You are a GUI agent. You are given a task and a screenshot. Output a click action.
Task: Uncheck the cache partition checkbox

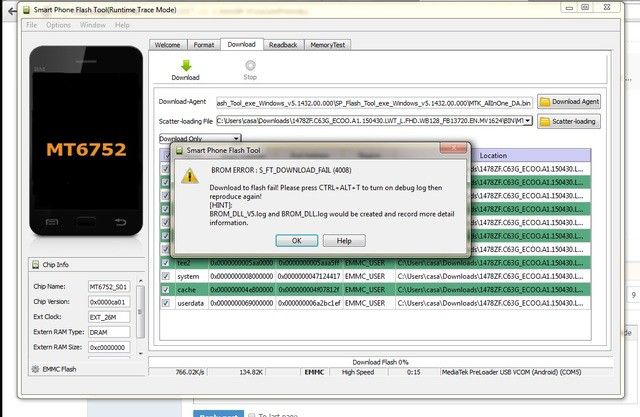coord(166,290)
